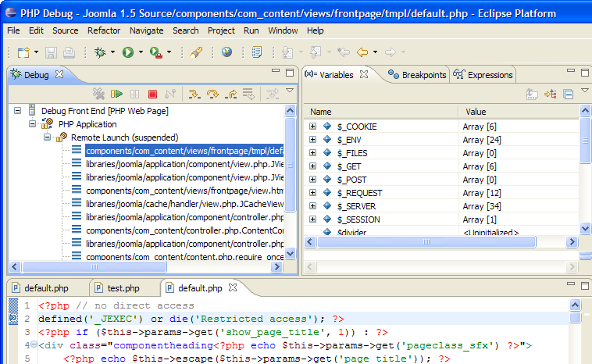Viewport: 592px width, 364px height.
Task: Click the Step Return icon
Action: coord(230,94)
